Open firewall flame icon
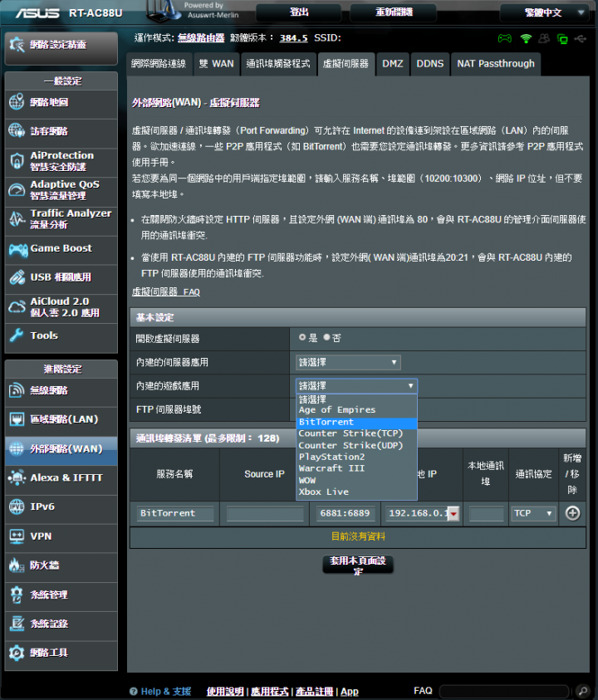Image resolution: width=598 pixels, height=700 pixels. [17, 565]
